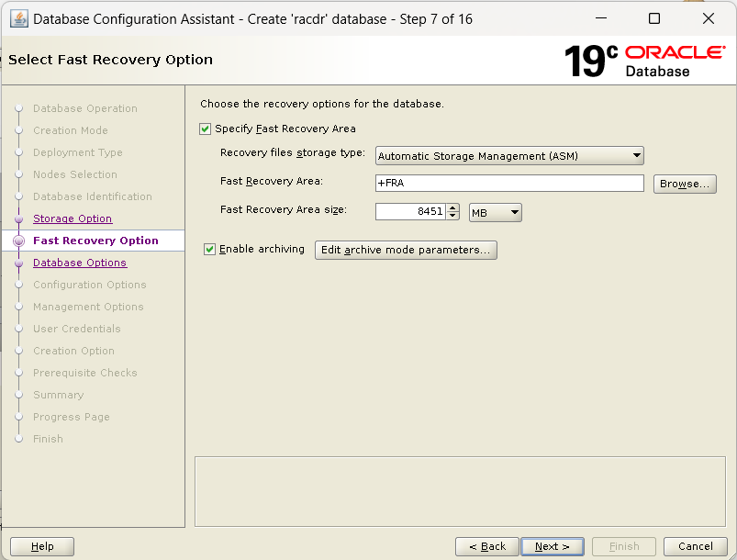This screenshot has height=560, width=737.
Task: Increase Fast Recovery Area size with up arrow
Action: tap(452, 207)
